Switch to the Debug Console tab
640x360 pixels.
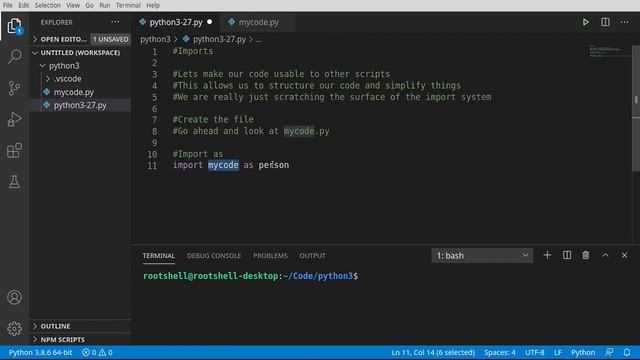(214, 256)
